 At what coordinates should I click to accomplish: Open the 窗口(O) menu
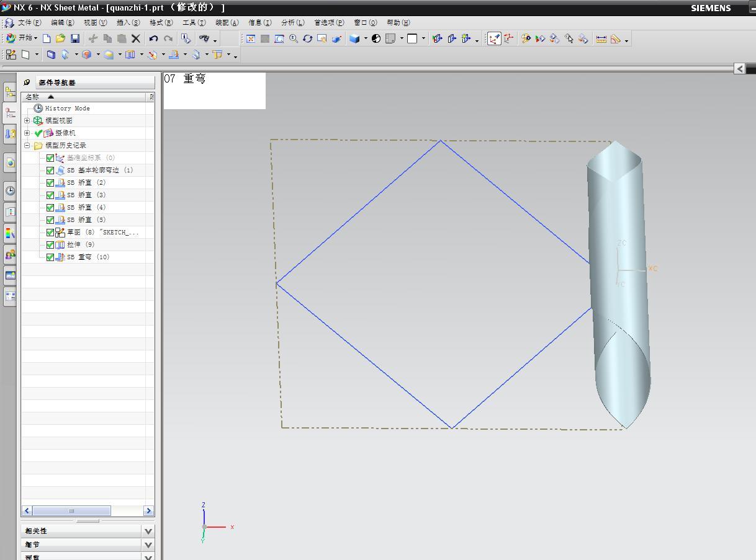click(x=366, y=22)
